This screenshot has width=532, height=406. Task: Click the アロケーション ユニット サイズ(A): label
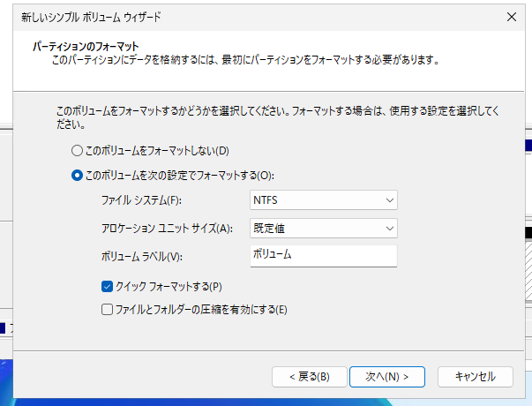[x=167, y=229]
